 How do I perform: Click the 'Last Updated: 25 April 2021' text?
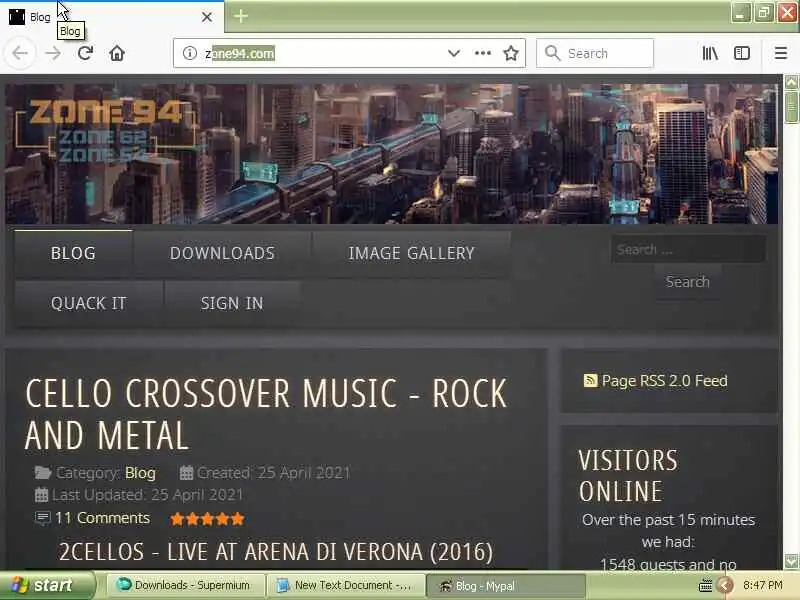147,495
